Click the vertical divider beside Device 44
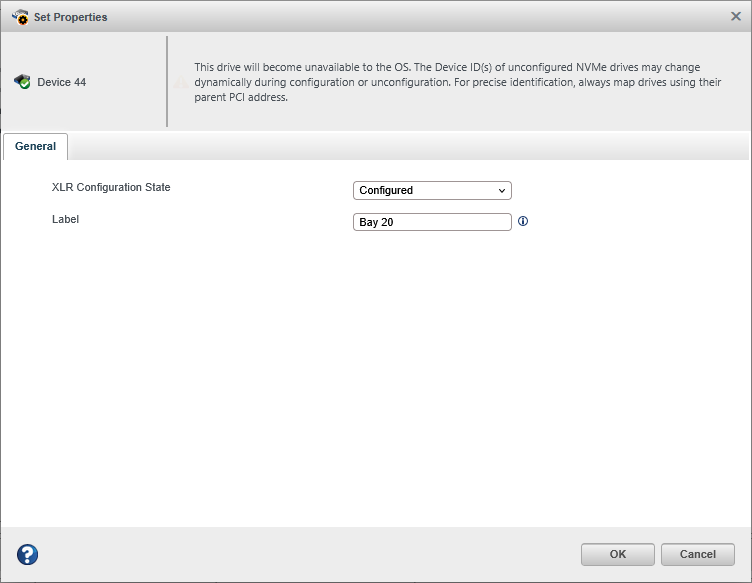Viewport: 752px width, 583px height. (x=167, y=82)
